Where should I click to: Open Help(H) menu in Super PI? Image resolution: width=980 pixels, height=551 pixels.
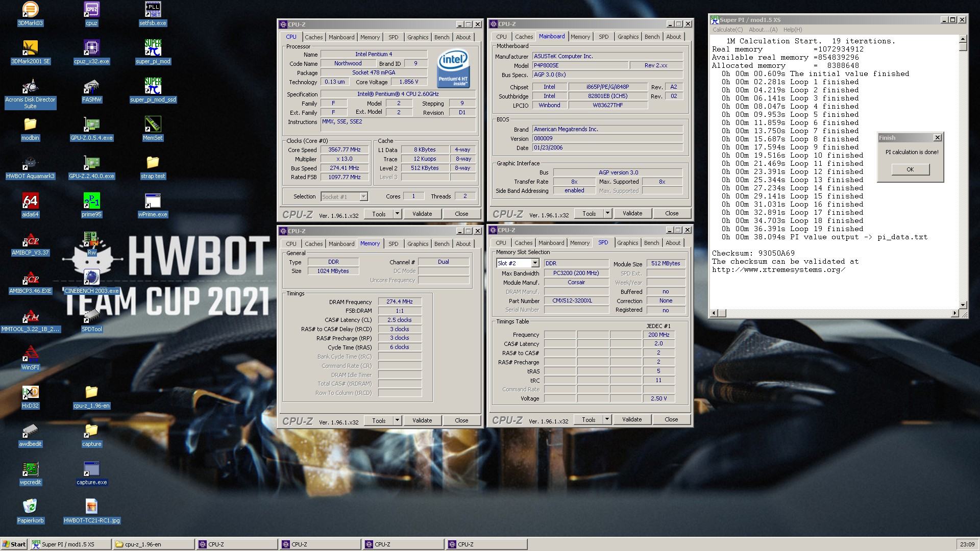click(793, 30)
